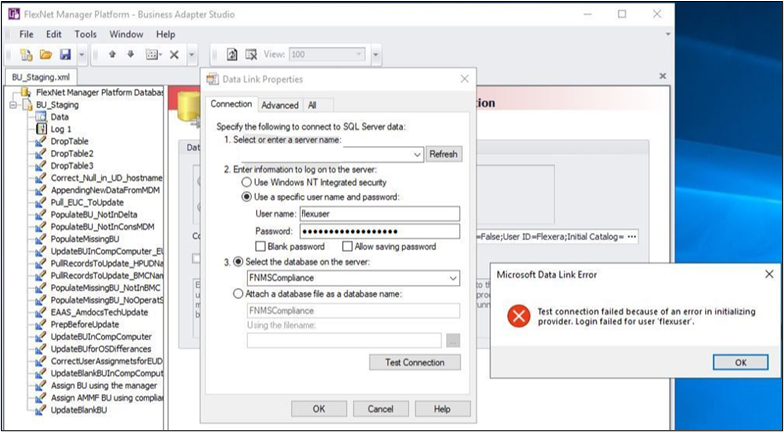Click OK in the error dialog
The height and width of the screenshot is (432, 784).
tap(739, 362)
